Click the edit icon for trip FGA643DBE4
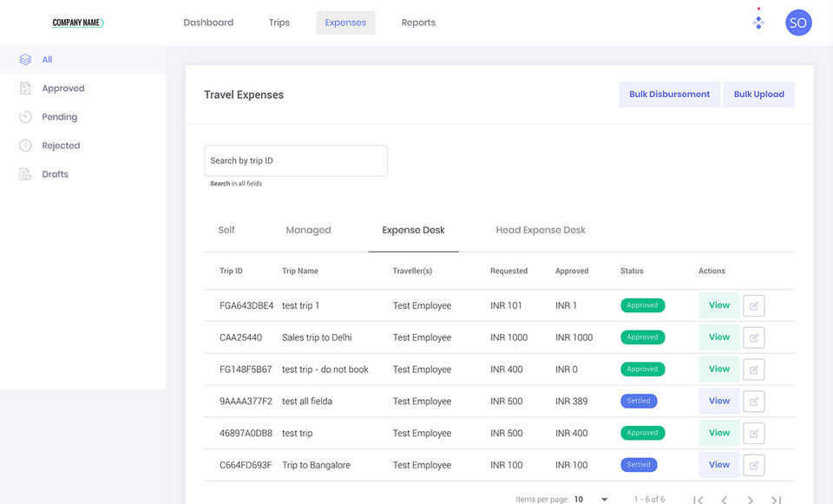833x504 pixels. tap(753, 305)
